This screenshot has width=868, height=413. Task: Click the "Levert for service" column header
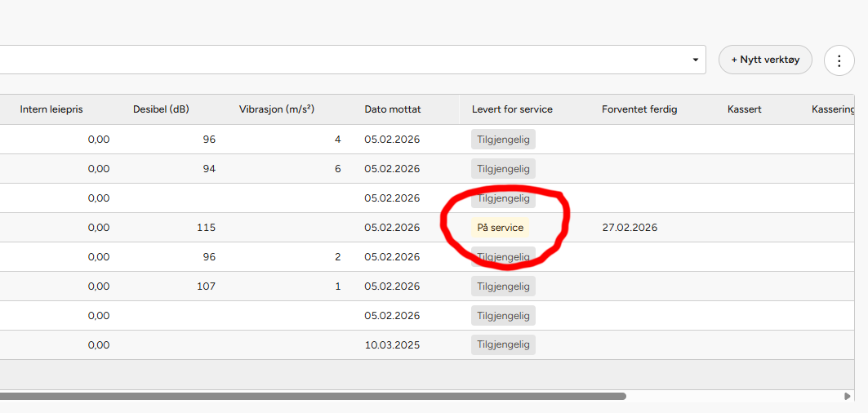pyautogui.click(x=512, y=109)
